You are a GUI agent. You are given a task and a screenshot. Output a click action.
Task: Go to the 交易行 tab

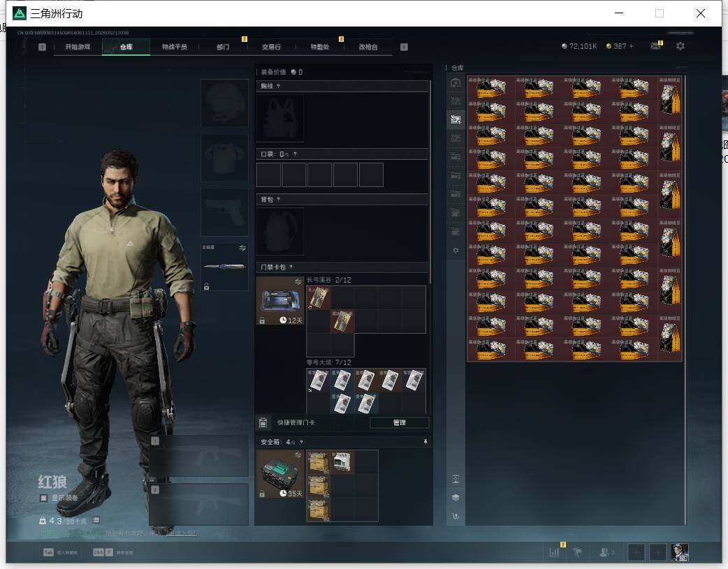pyautogui.click(x=271, y=47)
